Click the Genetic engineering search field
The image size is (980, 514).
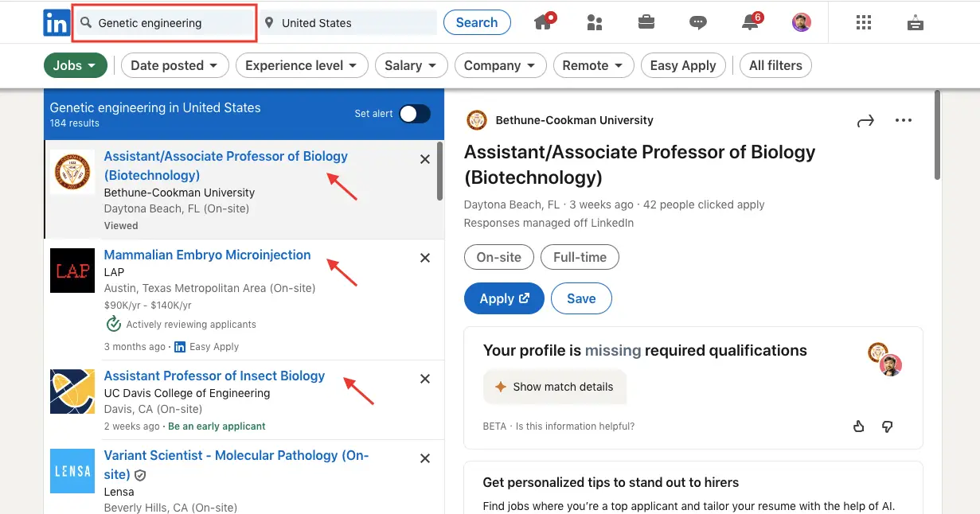[164, 23]
